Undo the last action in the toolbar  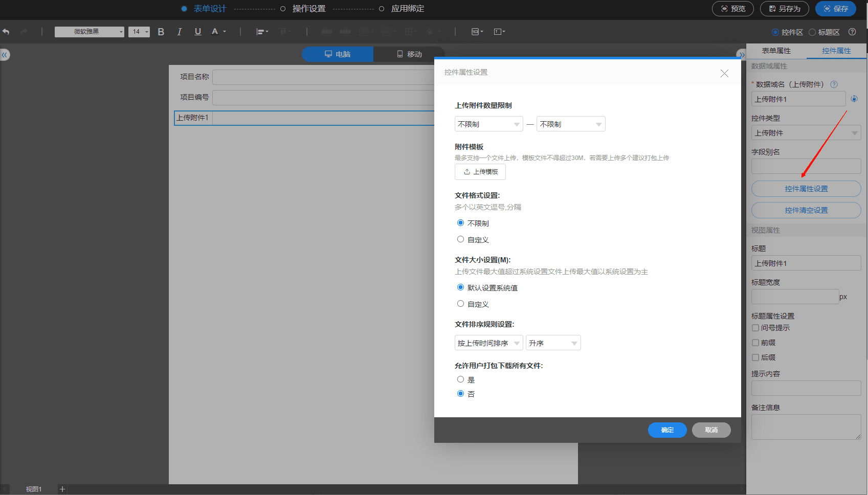(x=6, y=32)
